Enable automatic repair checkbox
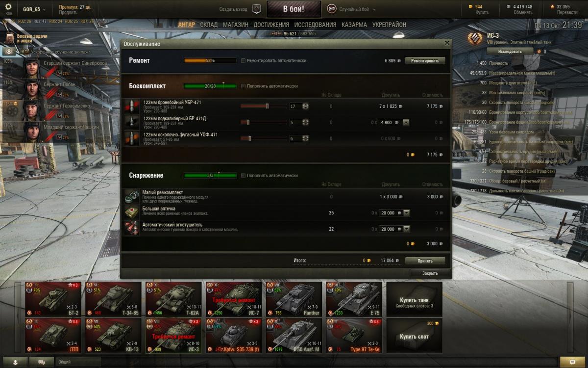 [x=243, y=61]
